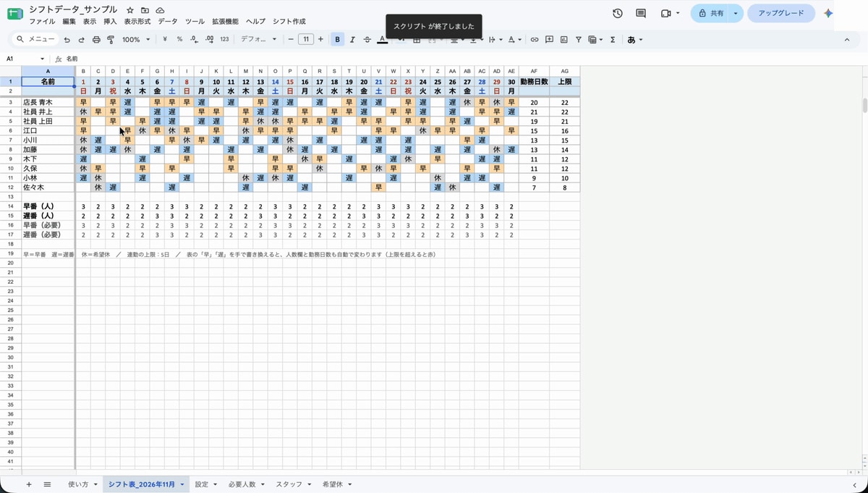Undo the last action

67,40
